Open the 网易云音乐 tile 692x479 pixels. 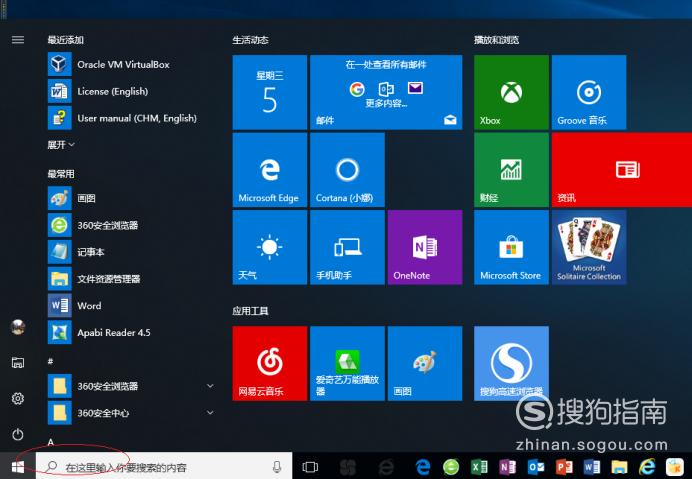(x=270, y=363)
